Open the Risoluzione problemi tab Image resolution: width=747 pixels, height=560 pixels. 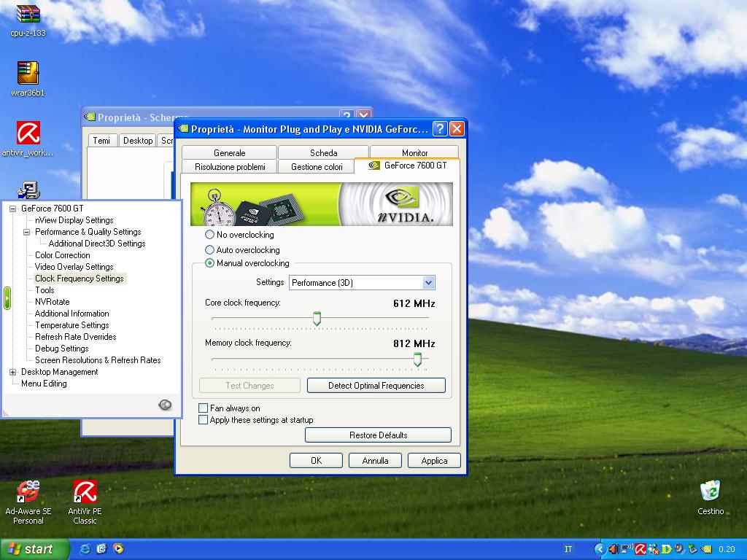click(230, 167)
